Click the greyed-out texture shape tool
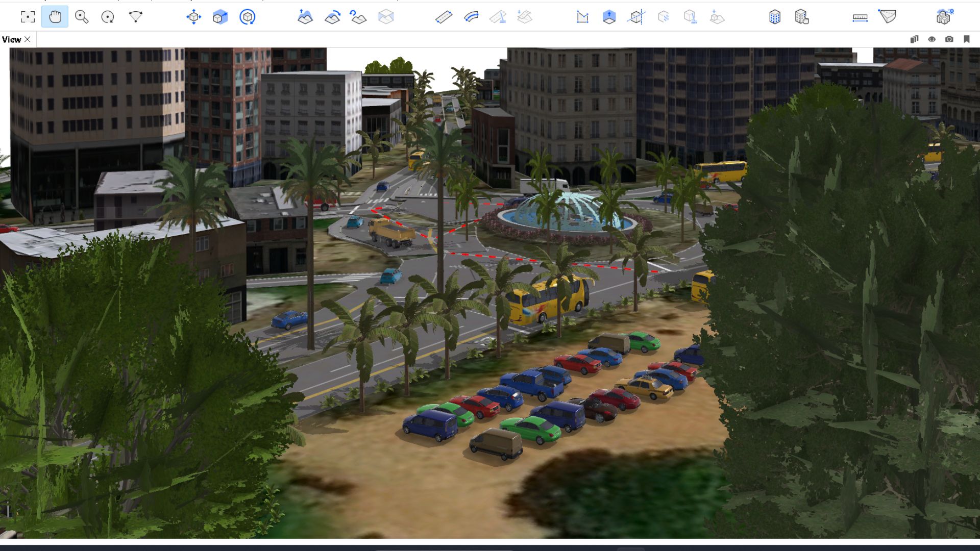 point(664,17)
